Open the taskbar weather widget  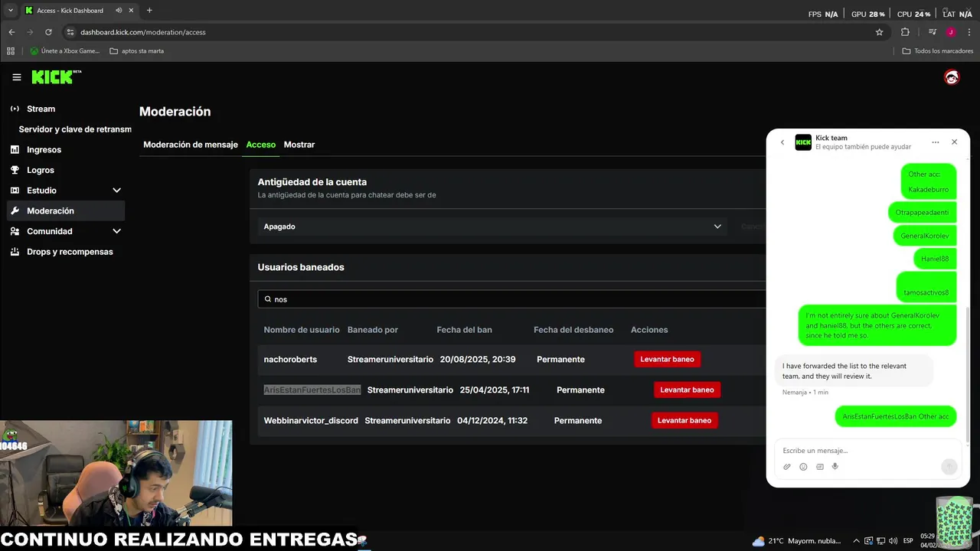coord(796,541)
